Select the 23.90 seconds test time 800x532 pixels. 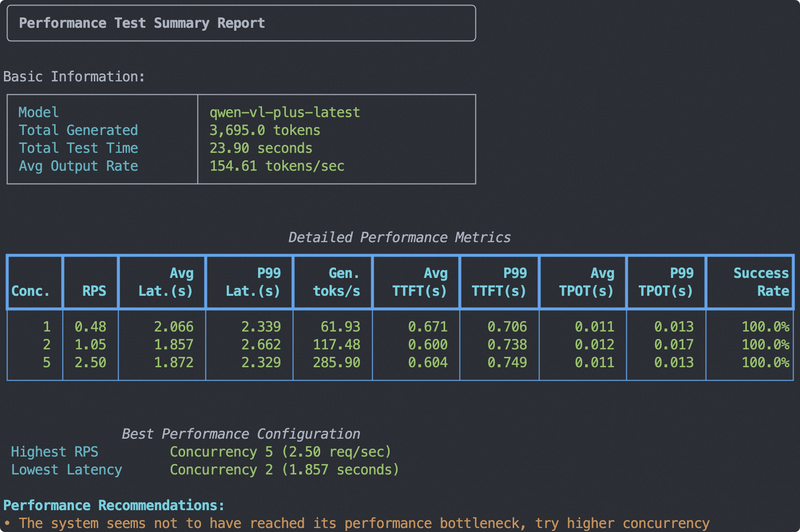click(x=261, y=148)
